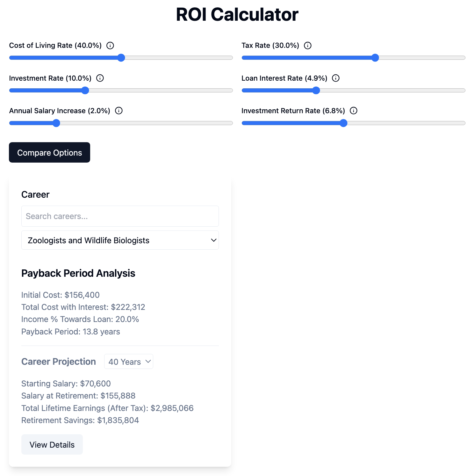
Task: Open the Loan Interest Rate info tooltip
Action: pos(336,78)
